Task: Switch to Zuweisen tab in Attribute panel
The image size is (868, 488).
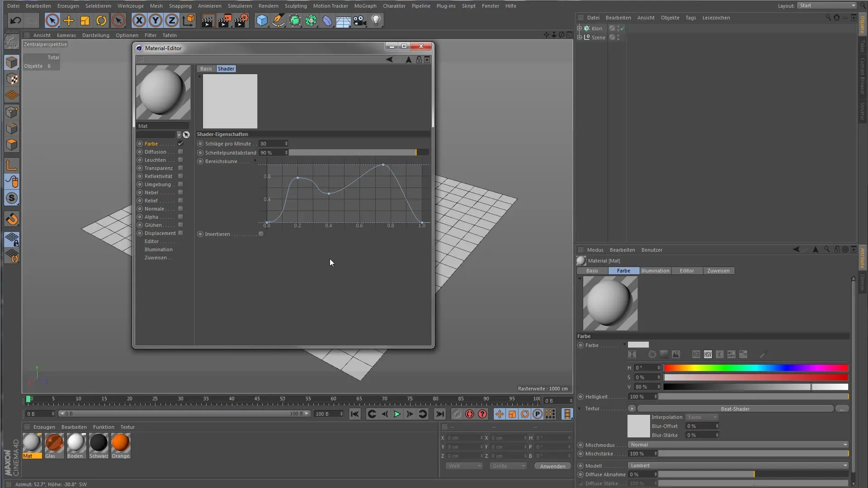Action: coord(718,271)
